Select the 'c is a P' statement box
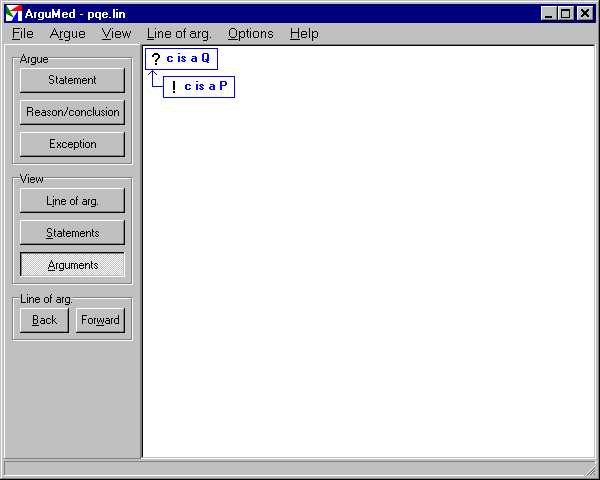 199,87
